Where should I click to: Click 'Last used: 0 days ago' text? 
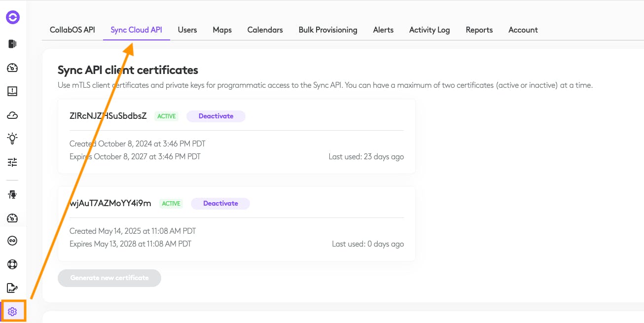[368, 244]
